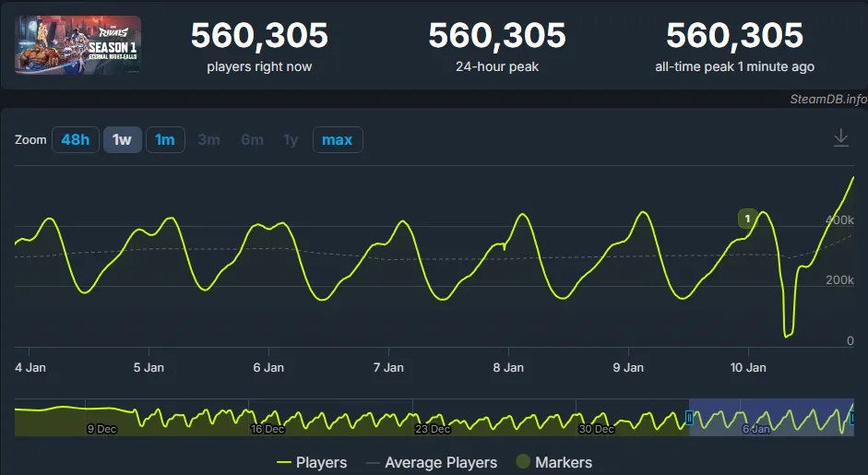Click the all-time peak player count
Viewport: 868px width, 475px height.
pyautogui.click(x=734, y=36)
